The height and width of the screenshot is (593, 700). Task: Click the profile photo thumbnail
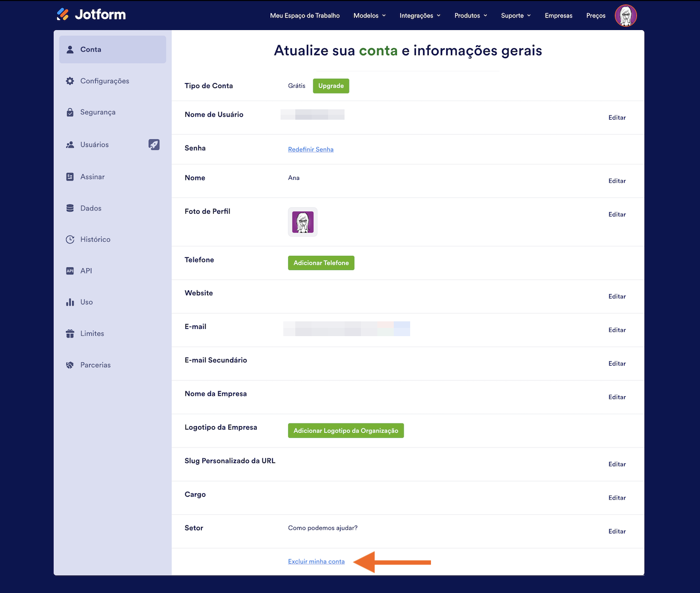(303, 222)
